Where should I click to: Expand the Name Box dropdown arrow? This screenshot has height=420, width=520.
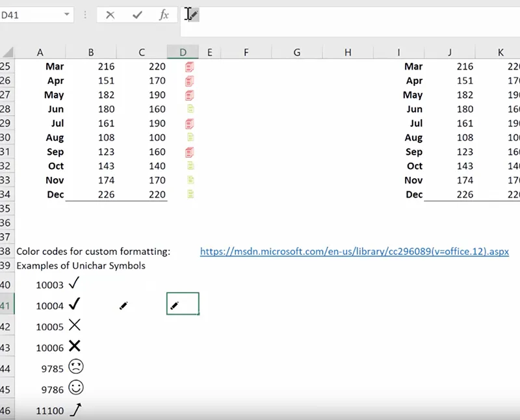(68, 15)
